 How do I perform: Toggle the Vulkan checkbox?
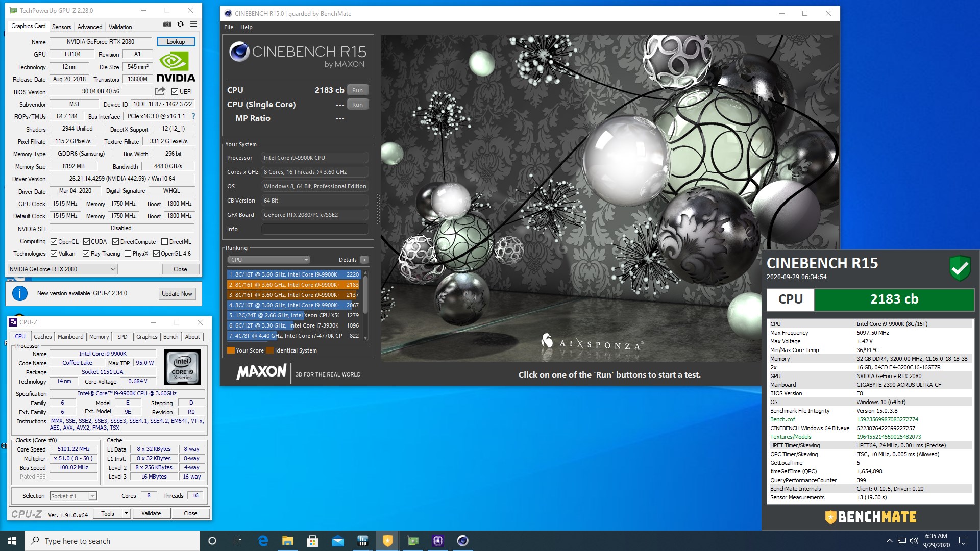(x=54, y=254)
